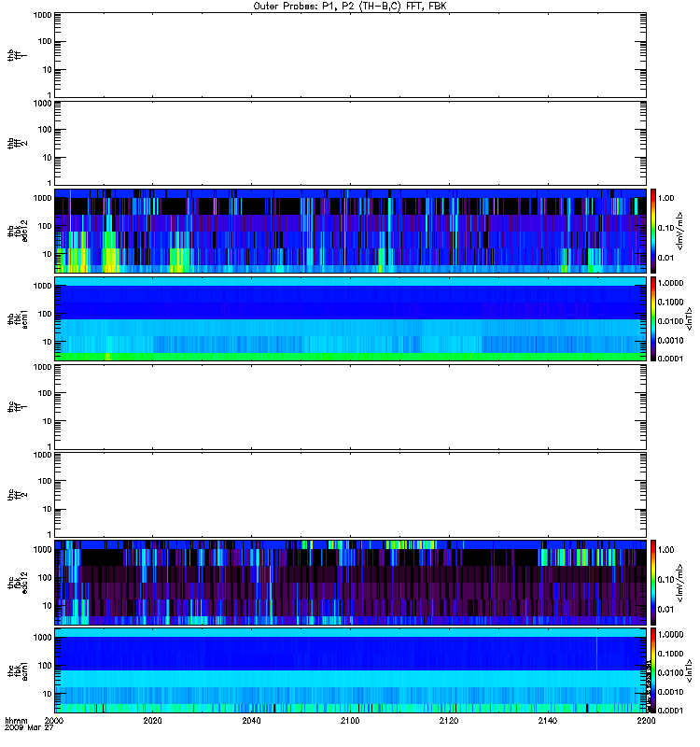Click the 1.00 value on thc edc12 color bar
This screenshot has width=700, height=747.
665,550
